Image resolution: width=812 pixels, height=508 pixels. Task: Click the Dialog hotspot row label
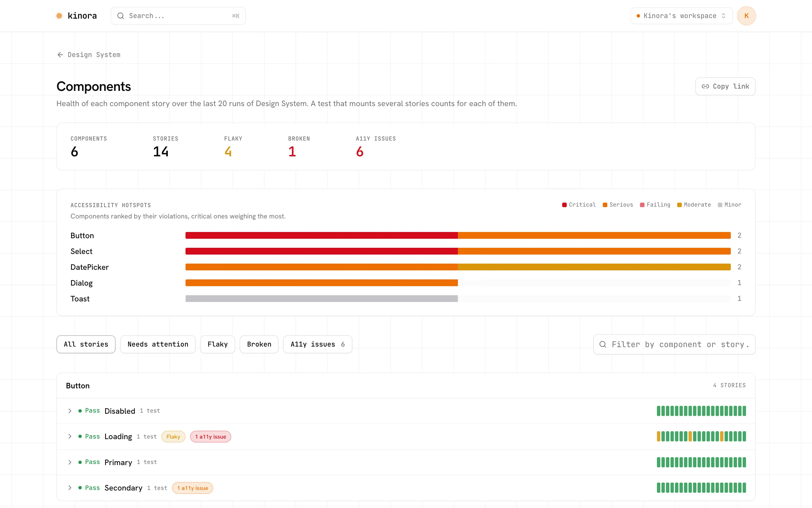click(81, 283)
